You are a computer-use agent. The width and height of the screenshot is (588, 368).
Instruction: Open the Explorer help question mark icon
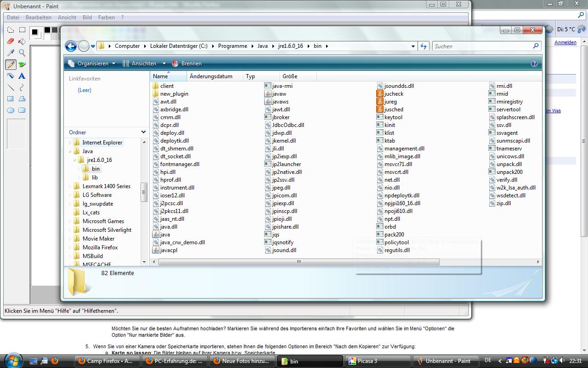[x=534, y=63]
